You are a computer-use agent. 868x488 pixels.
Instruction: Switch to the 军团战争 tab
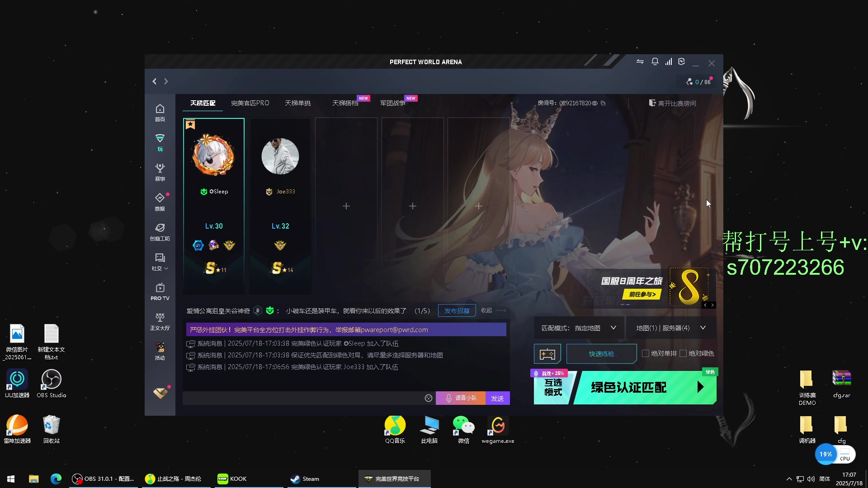[393, 103]
